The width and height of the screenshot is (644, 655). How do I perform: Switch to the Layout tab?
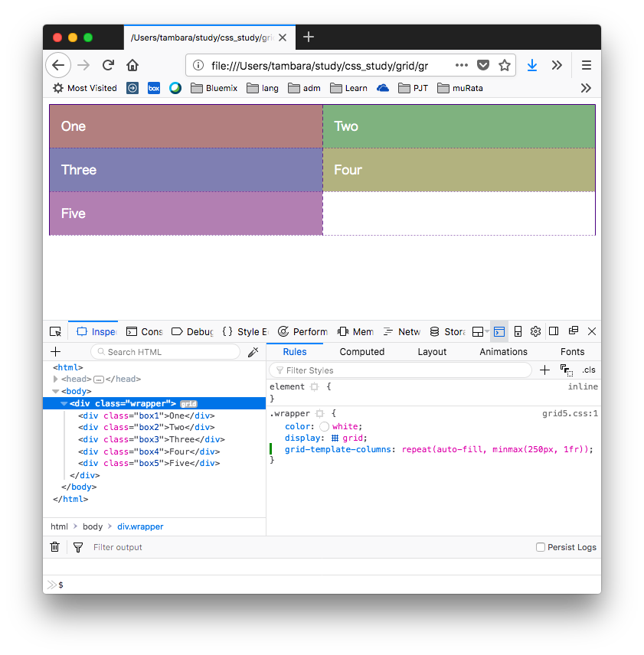click(432, 352)
